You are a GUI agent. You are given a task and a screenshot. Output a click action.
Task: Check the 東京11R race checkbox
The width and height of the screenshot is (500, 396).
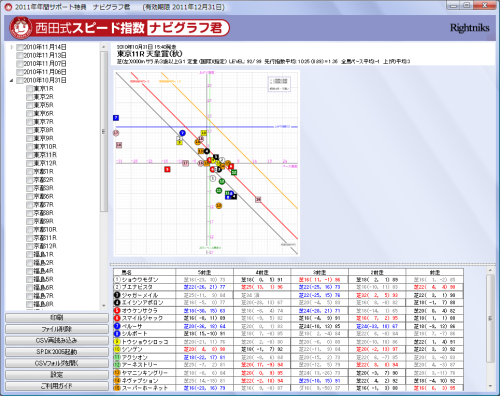coord(30,155)
